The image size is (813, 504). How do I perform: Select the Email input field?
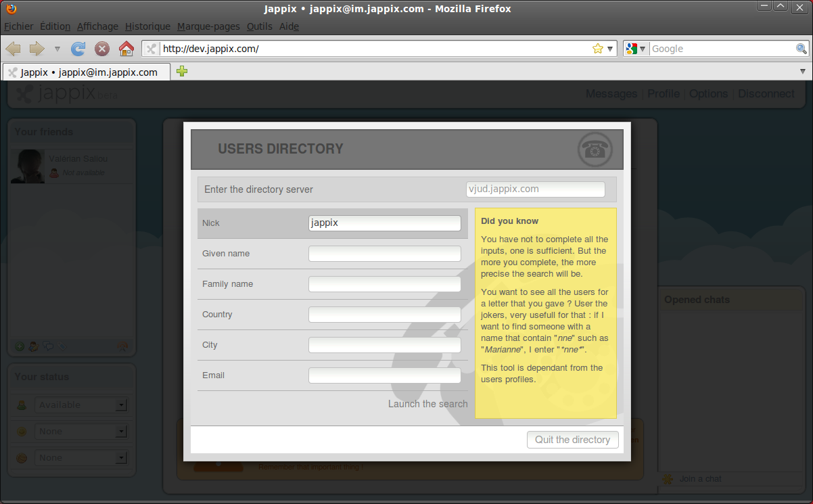pos(384,375)
